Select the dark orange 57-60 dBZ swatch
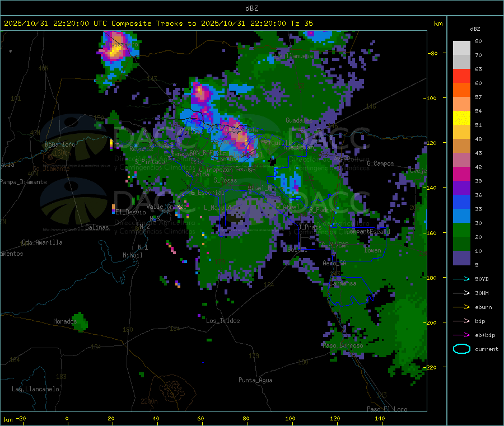The image size is (504, 426). pos(461,90)
